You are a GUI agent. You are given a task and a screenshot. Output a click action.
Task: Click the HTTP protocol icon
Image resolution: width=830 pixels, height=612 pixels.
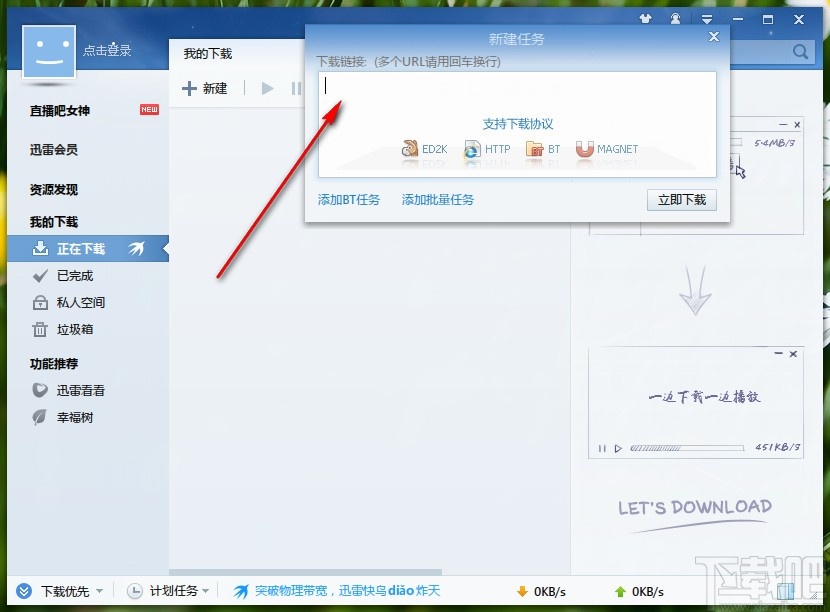click(x=472, y=149)
